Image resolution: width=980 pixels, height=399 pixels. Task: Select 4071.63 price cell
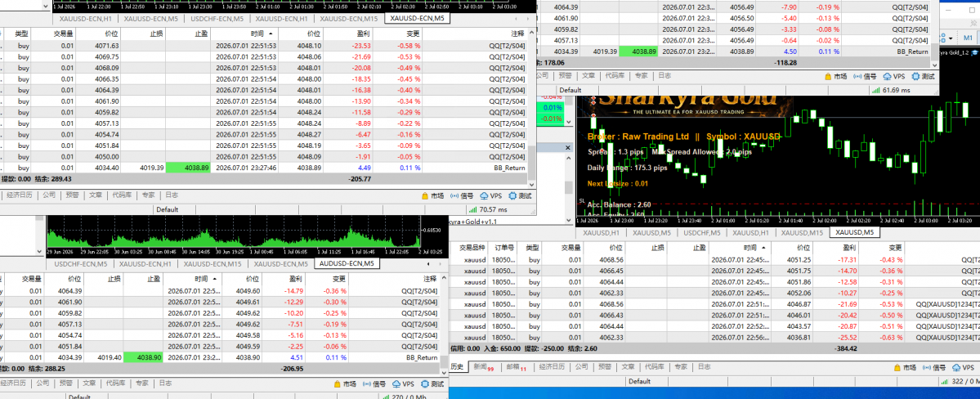[106, 46]
